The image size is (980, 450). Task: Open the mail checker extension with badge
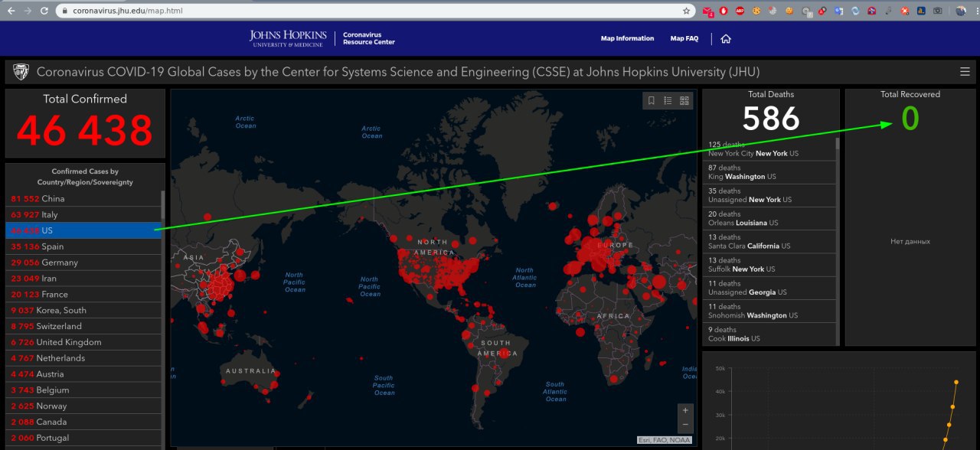coord(708,11)
